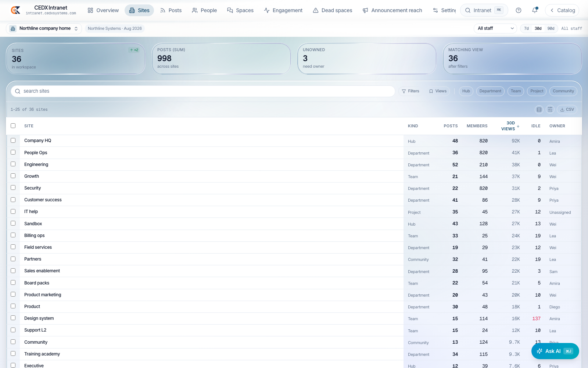Filter by the Team kind chip

pos(516,91)
